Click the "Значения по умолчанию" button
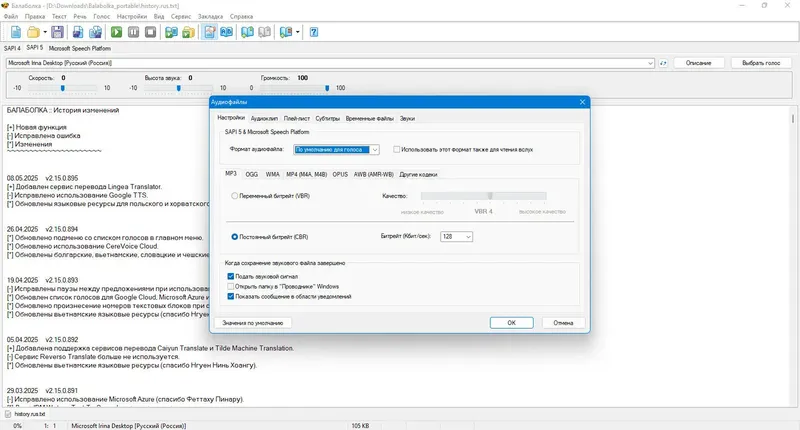Screen dimensions: 800x430 253,323
